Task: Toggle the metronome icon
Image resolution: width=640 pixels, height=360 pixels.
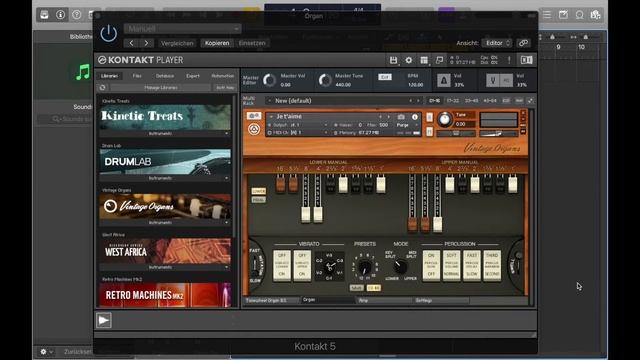Action: tap(444, 80)
